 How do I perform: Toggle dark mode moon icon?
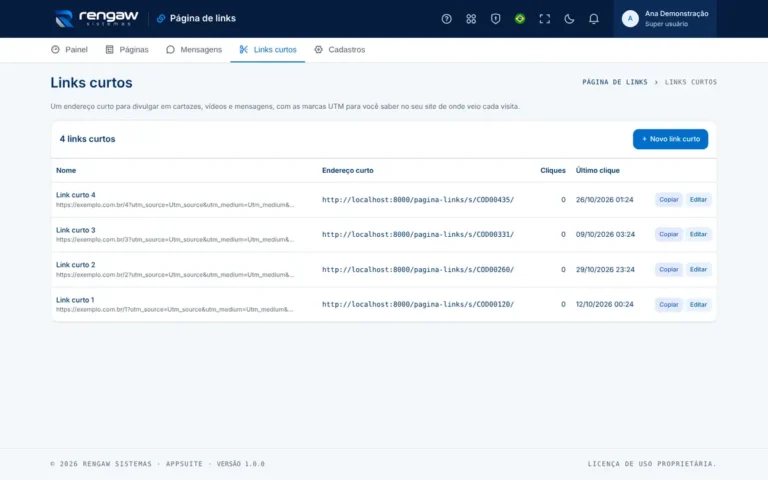(x=569, y=19)
